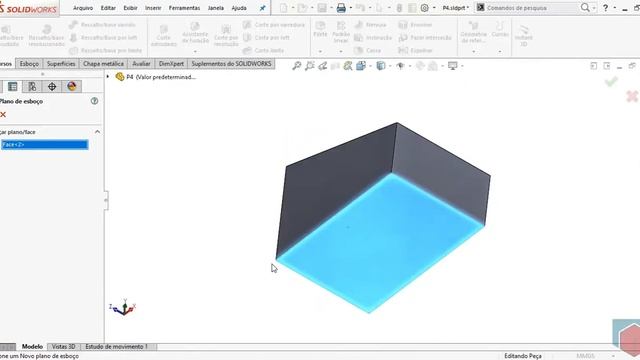Open the Hide/Show Items dropdown arrow
The width and height of the screenshot is (640, 360).
(x=409, y=66)
